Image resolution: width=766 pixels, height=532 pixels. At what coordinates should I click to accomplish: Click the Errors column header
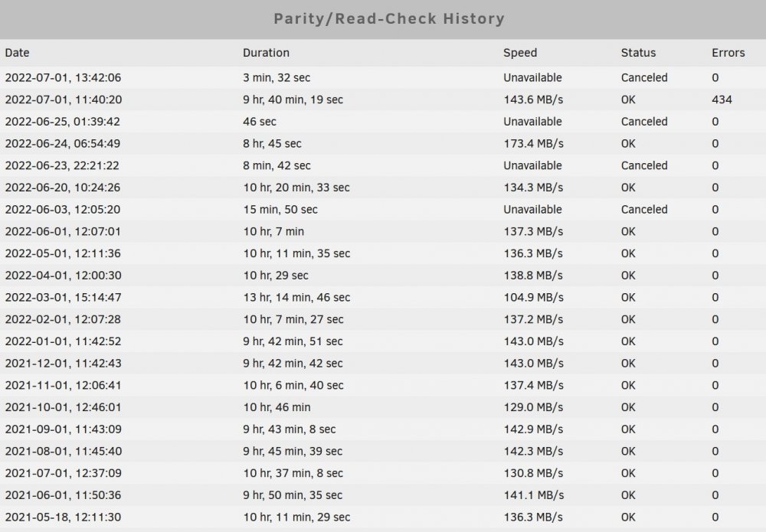pyautogui.click(x=728, y=53)
